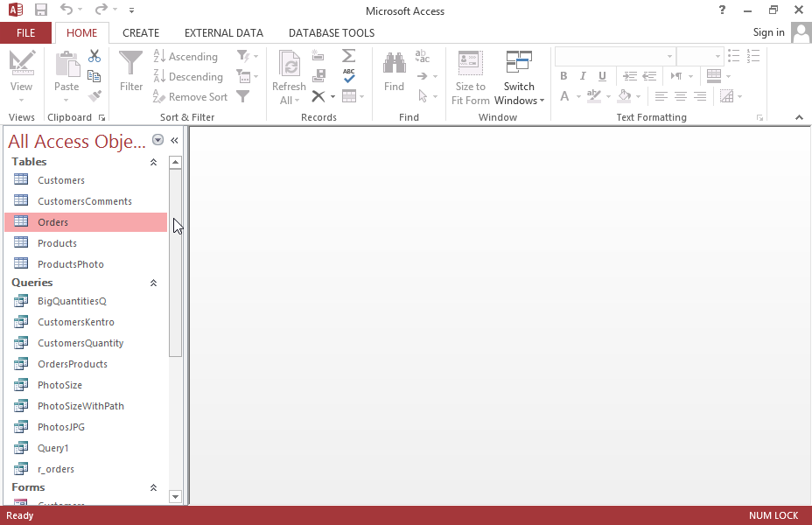The image size is (812, 525).
Task: Click the Paste clipboard icon
Action: [66, 64]
